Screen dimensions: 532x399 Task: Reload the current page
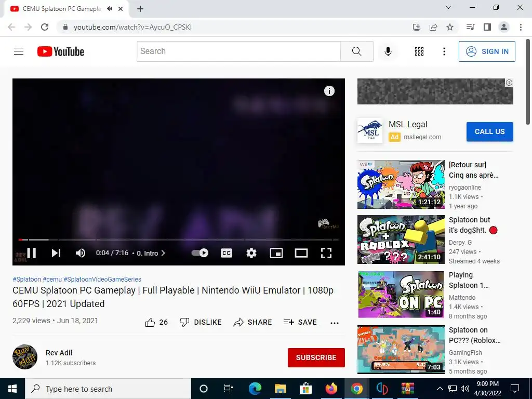coord(45,27)
